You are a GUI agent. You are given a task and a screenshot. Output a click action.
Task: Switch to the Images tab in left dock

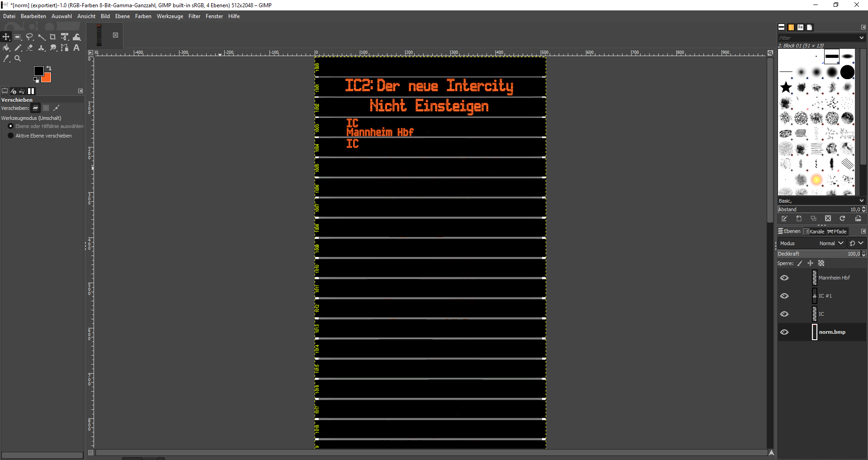point(31,91)
